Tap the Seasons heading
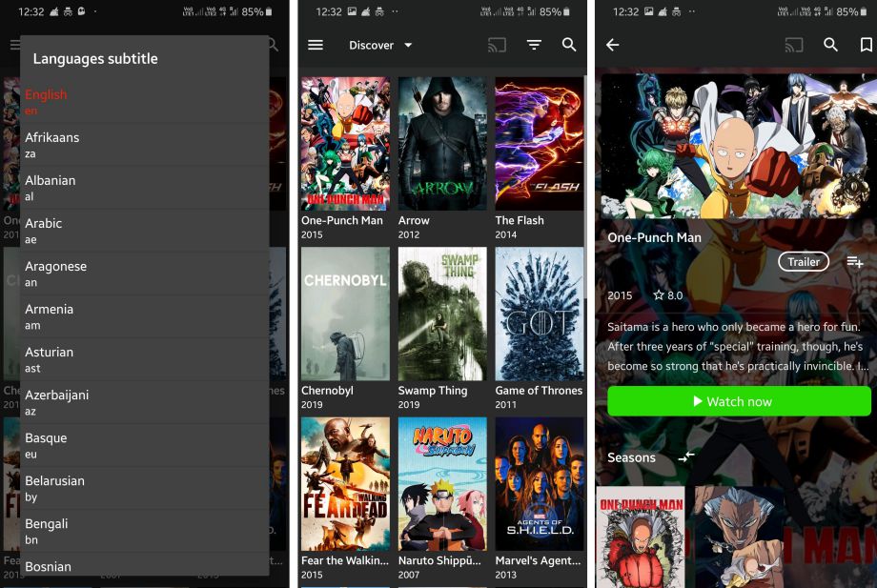The height and width of the screenshot is (588, 877). tap(631, 457)
